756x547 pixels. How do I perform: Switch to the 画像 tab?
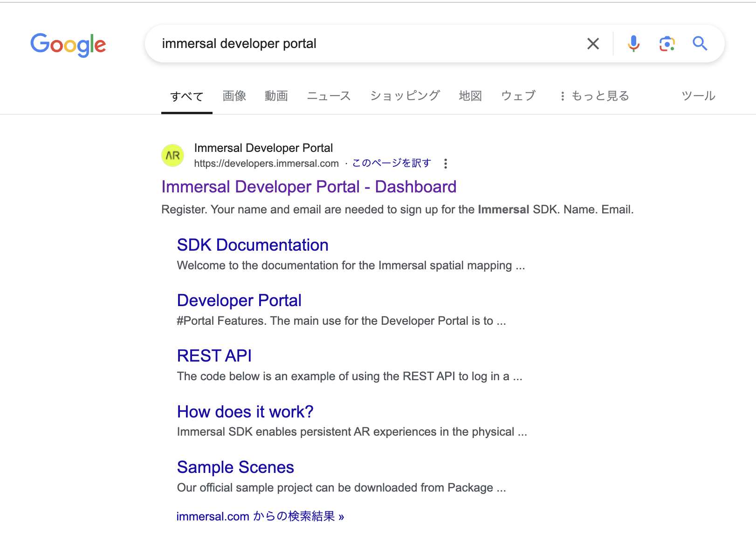point(234,96)
